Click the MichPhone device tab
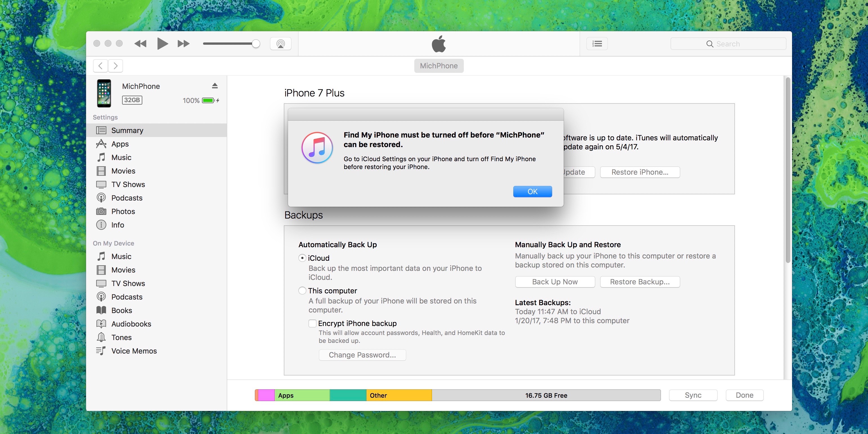The width and height of the screenshot is (868, 434). tap(439, 66)
